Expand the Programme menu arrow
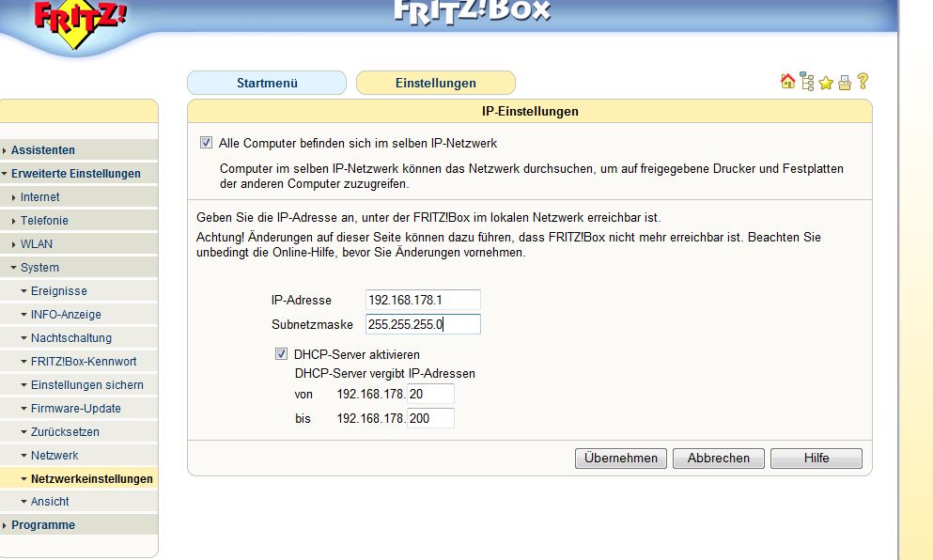This screenshot has height=560, width=933. [x=4, y=525]
